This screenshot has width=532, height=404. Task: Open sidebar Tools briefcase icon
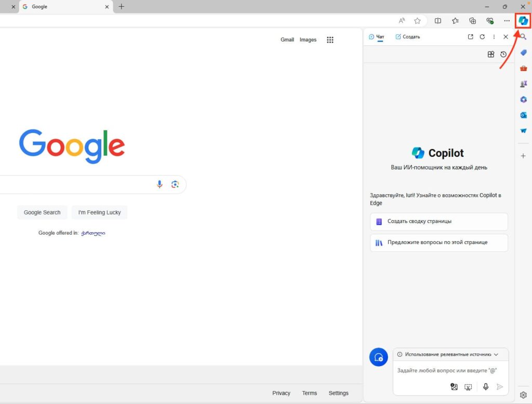(523, 68)
